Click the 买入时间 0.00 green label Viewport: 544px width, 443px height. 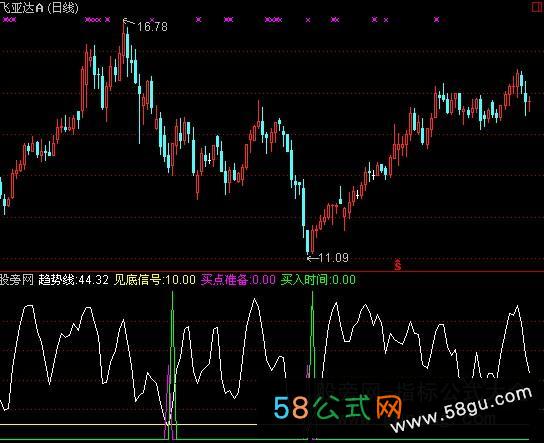(x=318, y=280)
